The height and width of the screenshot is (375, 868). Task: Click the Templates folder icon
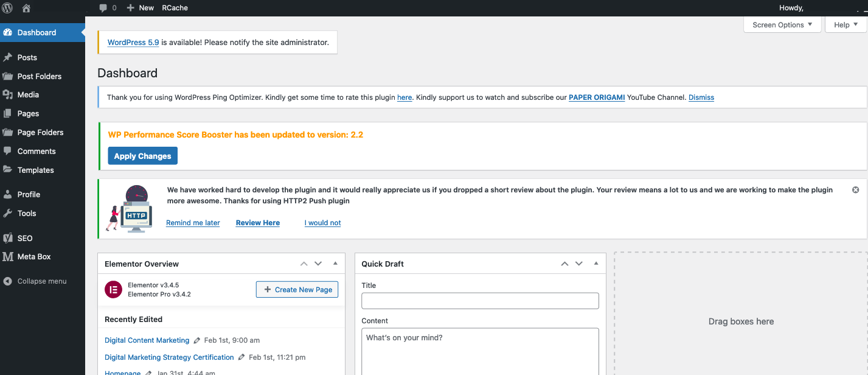(x=8, y=170)
